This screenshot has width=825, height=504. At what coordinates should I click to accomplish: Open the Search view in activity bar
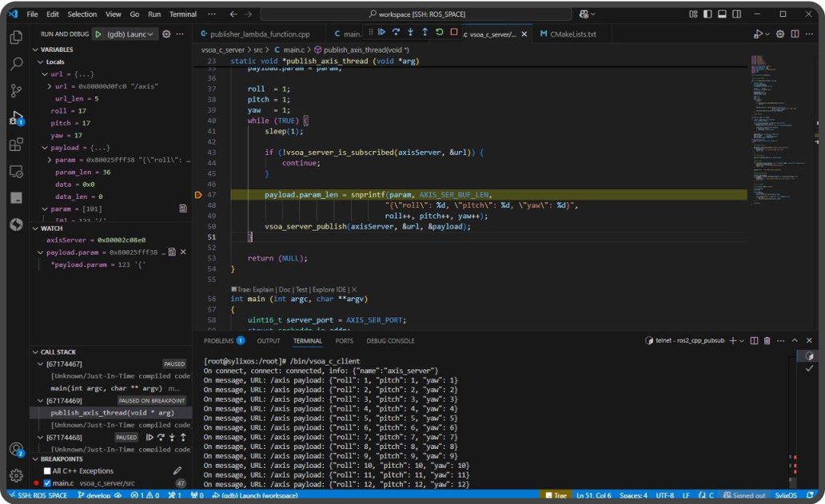[x=16, y=64]
